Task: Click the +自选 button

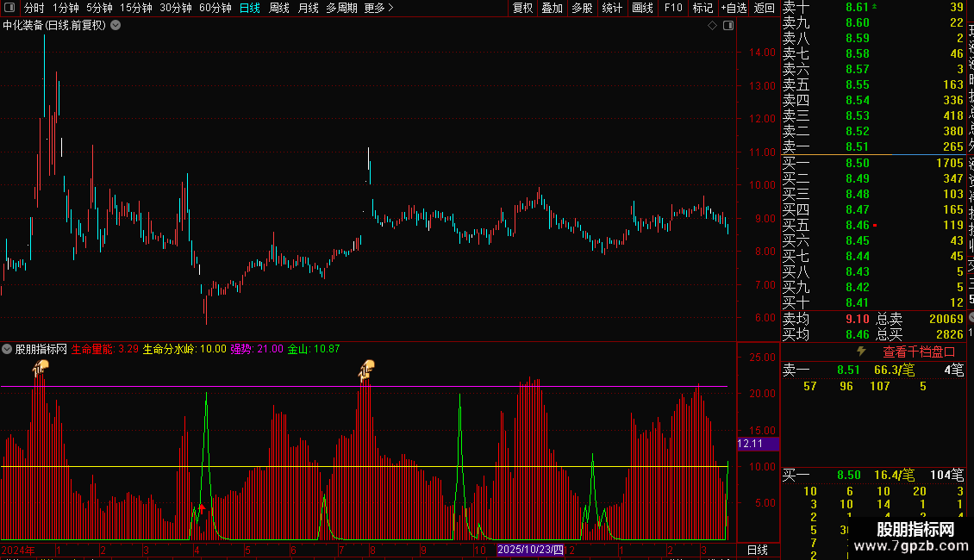Action: (x=734, y=8)
